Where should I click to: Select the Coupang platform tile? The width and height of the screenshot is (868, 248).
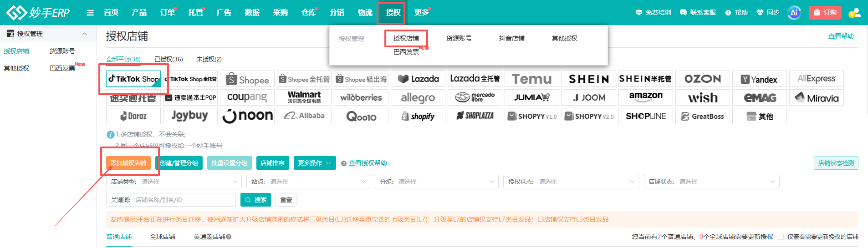point(247,97)
